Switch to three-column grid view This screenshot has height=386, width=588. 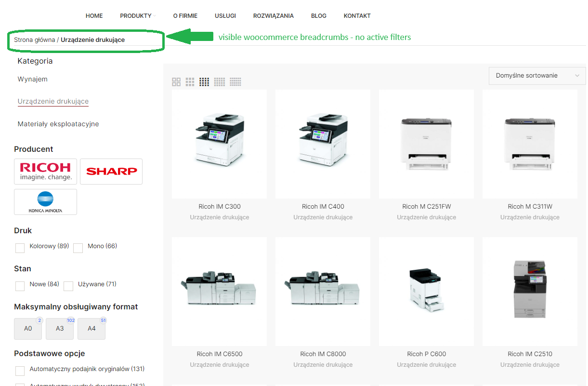(190, 82)
